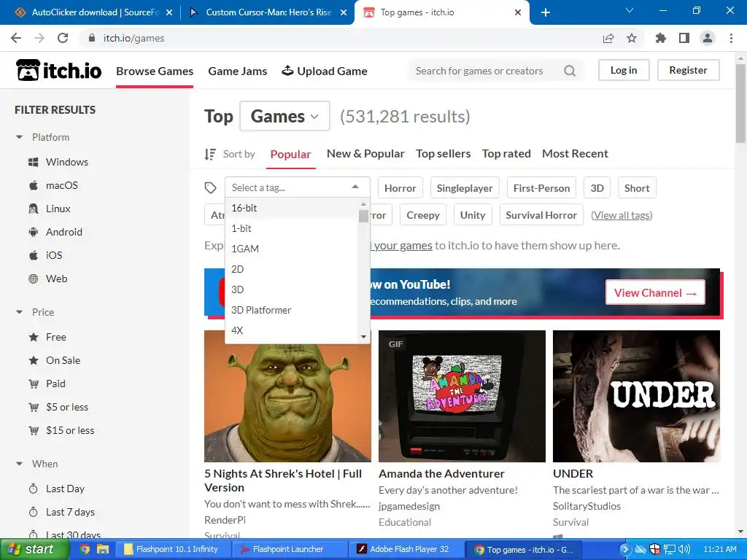Open Browse Games menu item
Viewport: 747px width, 560px height.
(x=155, y=71)
